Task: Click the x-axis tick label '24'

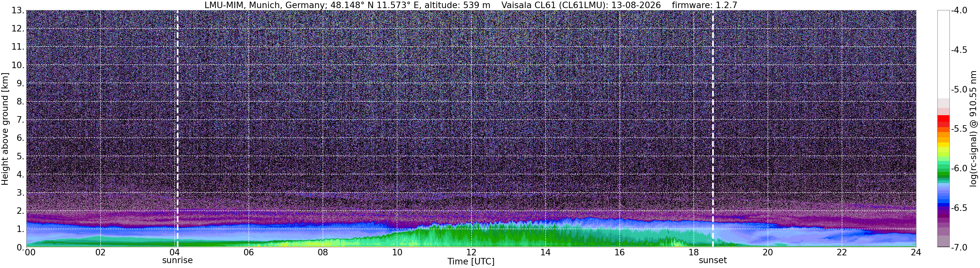Action: [916, 252]
